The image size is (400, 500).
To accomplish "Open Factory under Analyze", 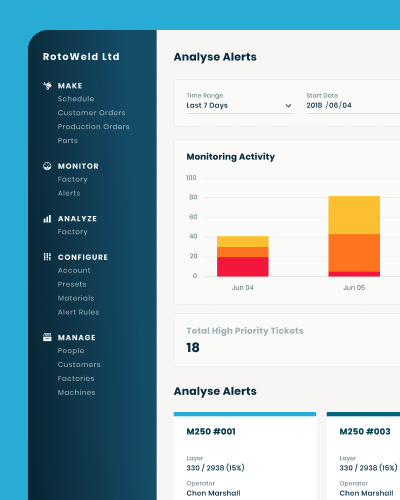I will [73, 232].
